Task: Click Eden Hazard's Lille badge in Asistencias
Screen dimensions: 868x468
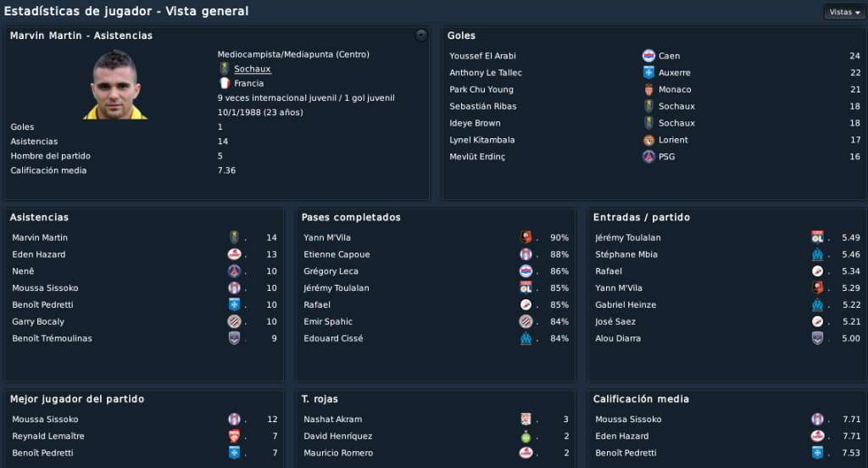Action: point(234,254)
